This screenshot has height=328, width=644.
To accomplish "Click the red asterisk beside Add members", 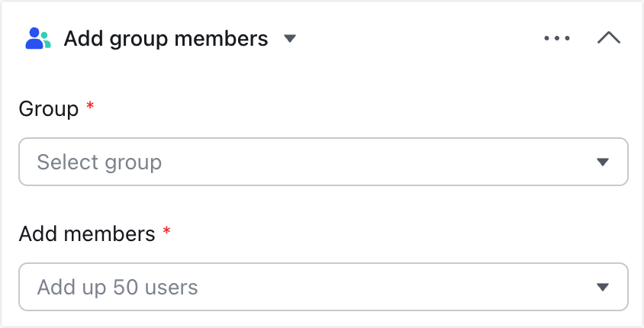I will click(x=166, y=232).
